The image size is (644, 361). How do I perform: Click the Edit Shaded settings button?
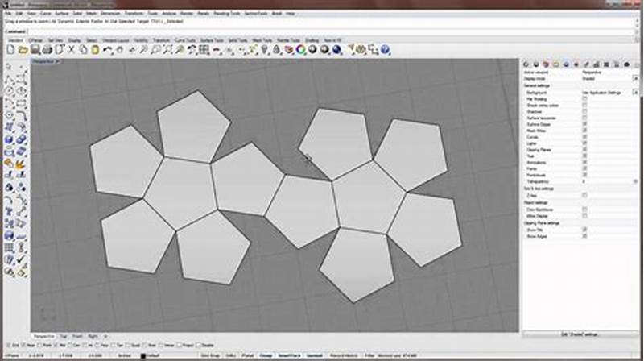coord(580,334)
